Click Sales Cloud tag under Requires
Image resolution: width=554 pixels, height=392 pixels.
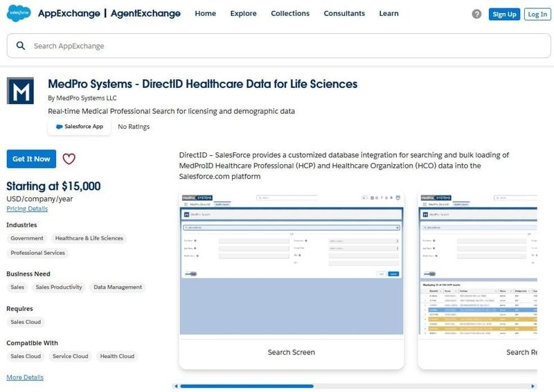click(x=26, y=321)
